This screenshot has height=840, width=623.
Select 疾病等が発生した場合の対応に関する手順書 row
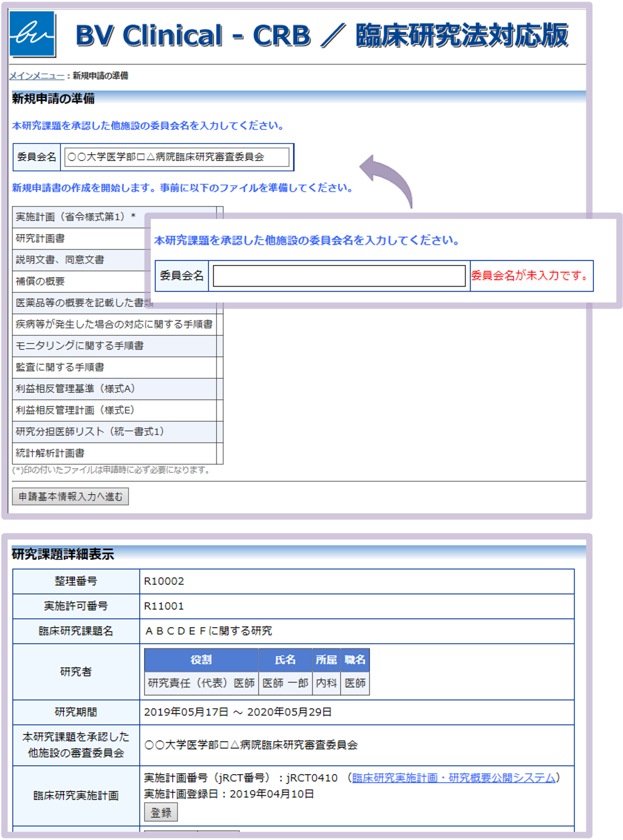point(118,324)
